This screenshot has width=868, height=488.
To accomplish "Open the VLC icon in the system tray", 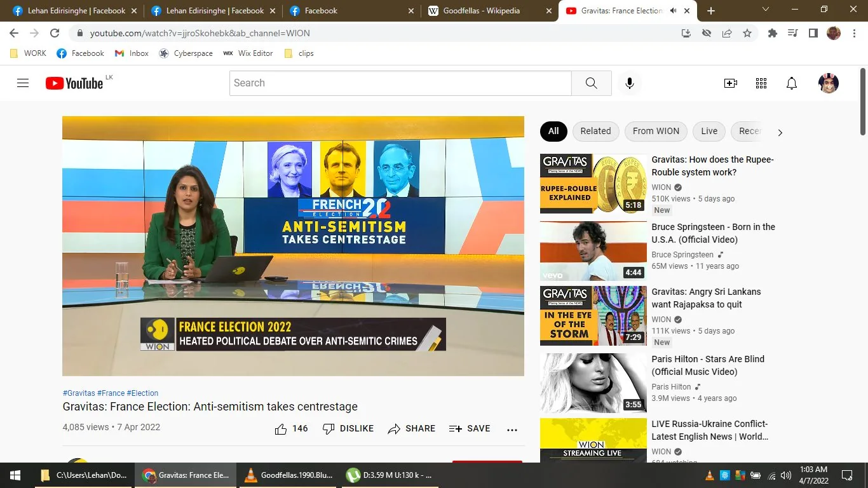I will [710, 475].
